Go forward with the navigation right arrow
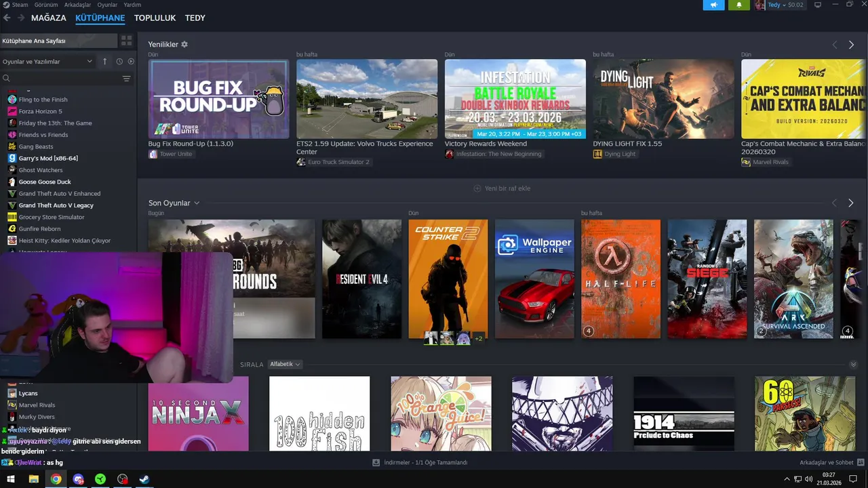 pyautogui.click(x=21, y=18)
